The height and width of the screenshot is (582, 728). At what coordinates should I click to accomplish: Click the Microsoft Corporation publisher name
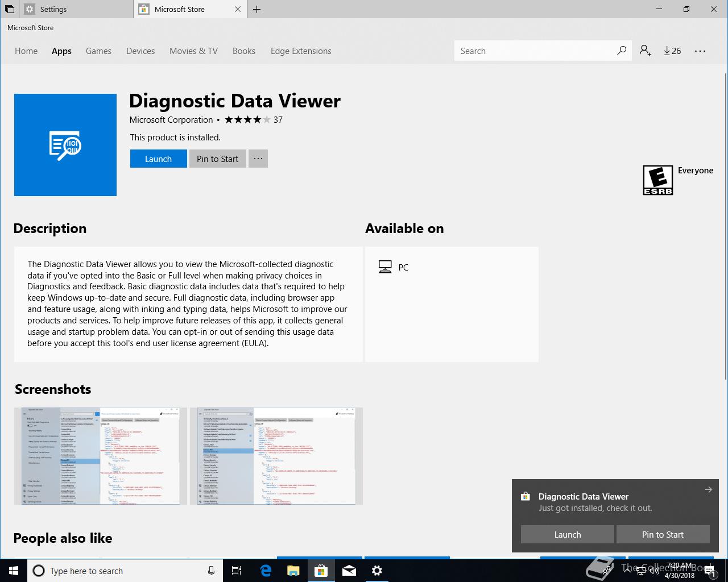171,119
